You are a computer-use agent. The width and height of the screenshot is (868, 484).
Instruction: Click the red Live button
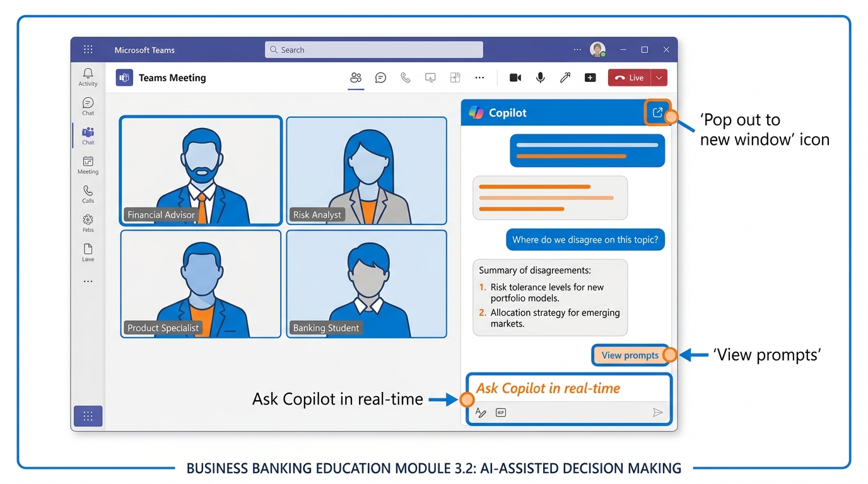tap(629, 78)
